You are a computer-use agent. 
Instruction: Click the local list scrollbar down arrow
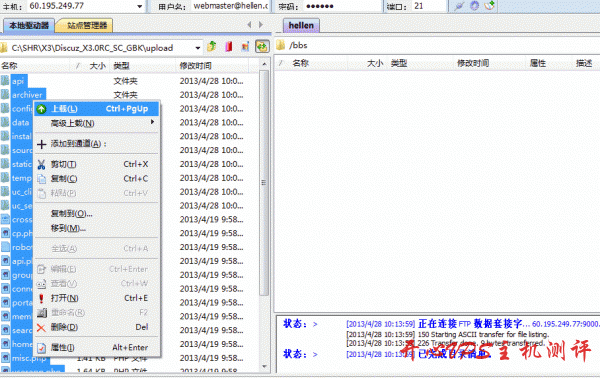tap(264, 367)
